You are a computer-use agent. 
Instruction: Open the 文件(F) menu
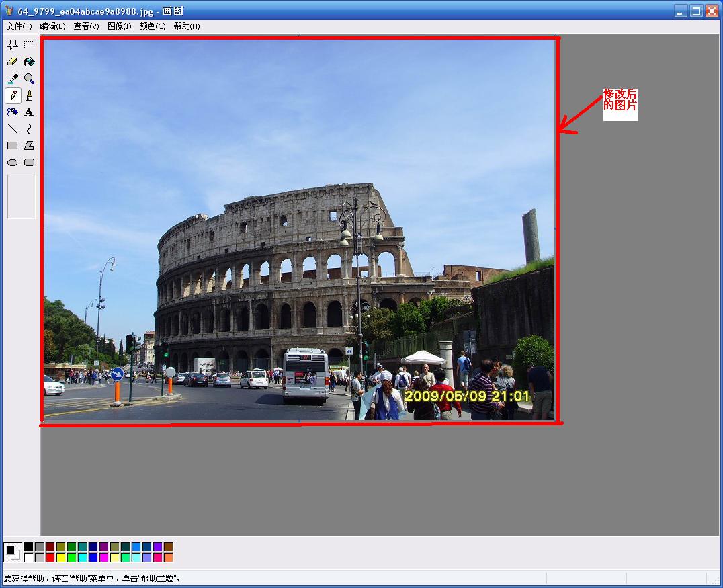click(19, 26)
